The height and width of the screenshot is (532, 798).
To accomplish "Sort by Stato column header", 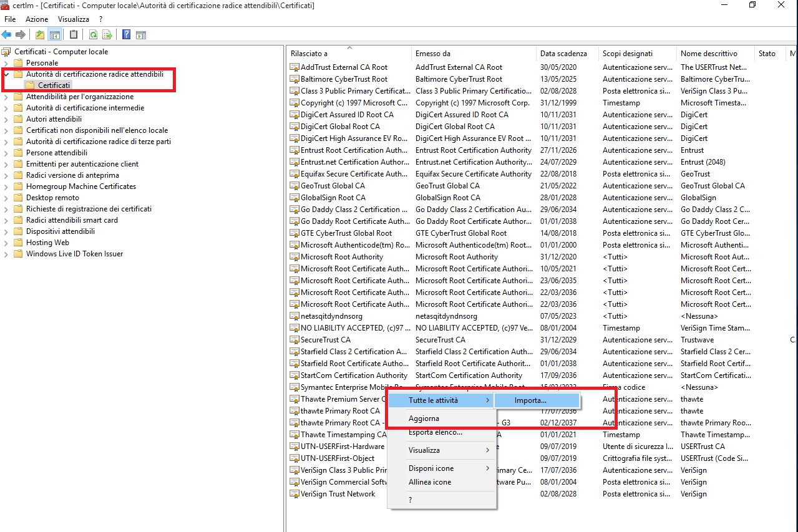I will (771, 54).
